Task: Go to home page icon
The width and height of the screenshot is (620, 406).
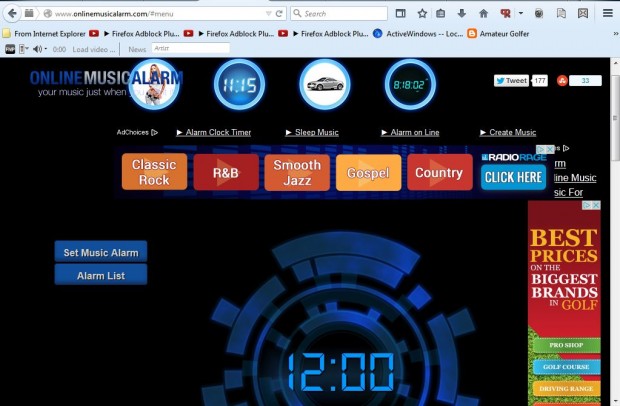Action: 483,13
